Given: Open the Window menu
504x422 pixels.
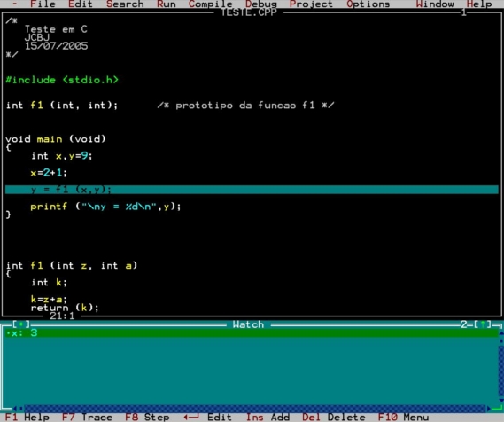Looking at the screenshot, I should click(x=435, y=4).
